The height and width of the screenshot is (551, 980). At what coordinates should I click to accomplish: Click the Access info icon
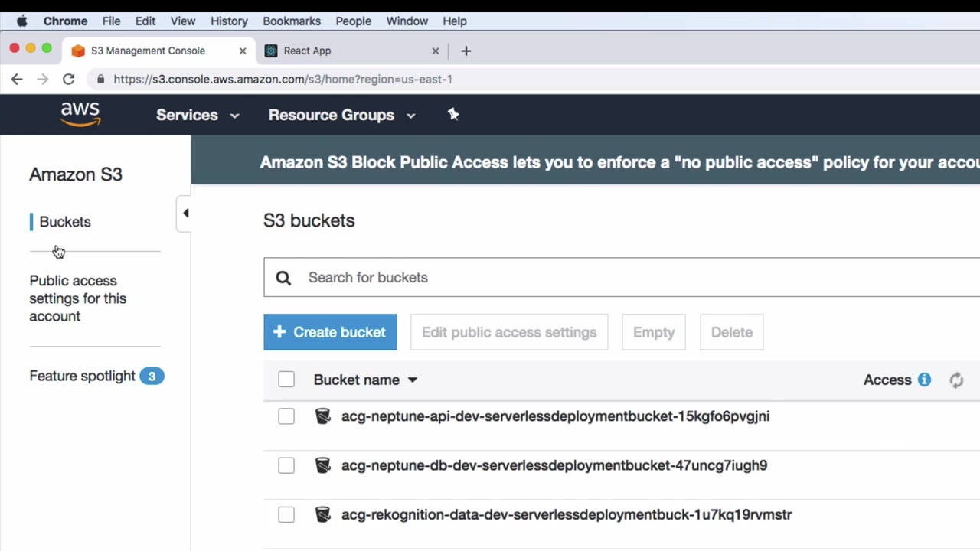click(x=924, y=380)
